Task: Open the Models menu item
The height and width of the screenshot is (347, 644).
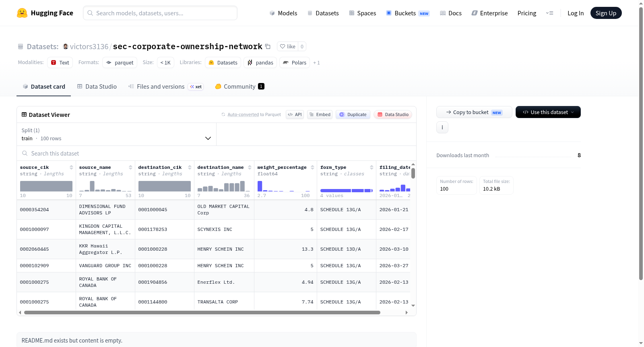Action: coord(283,13)
